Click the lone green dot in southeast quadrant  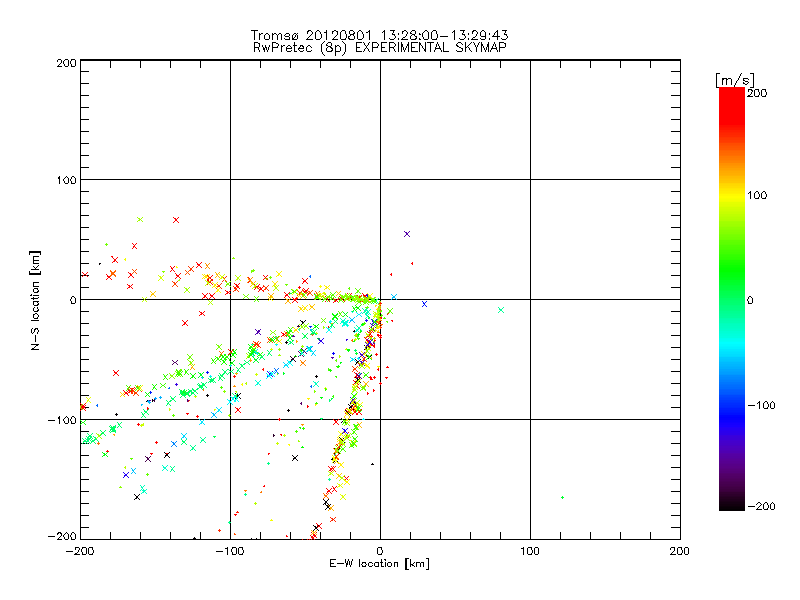point(562,497)
